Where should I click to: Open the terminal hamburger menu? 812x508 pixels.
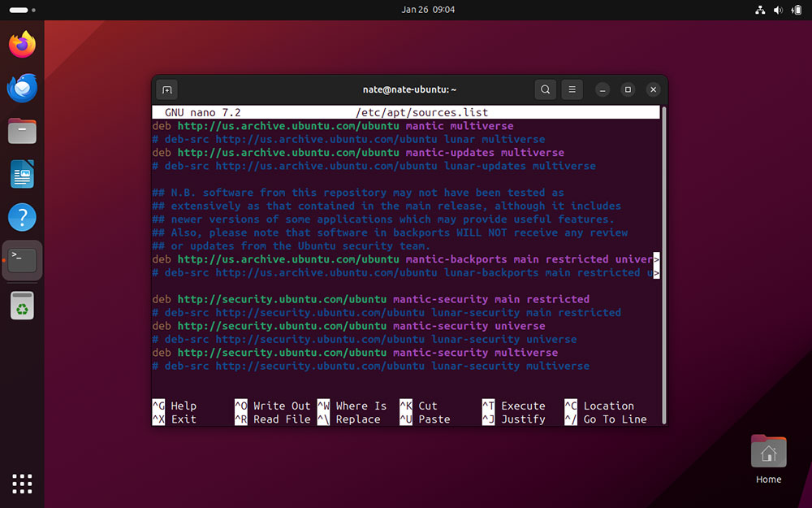[572, 89]
